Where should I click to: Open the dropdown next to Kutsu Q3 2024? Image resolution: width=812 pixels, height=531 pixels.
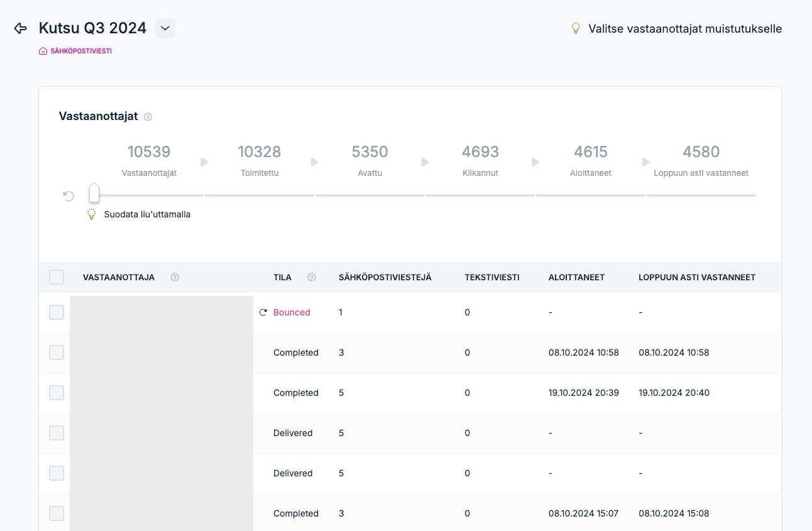click(165, 28)
